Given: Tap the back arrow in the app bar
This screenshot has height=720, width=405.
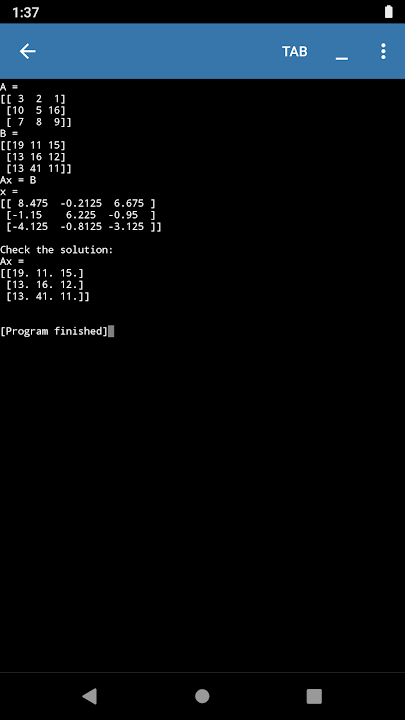Looking at the screenshot, I should (28, 51).
